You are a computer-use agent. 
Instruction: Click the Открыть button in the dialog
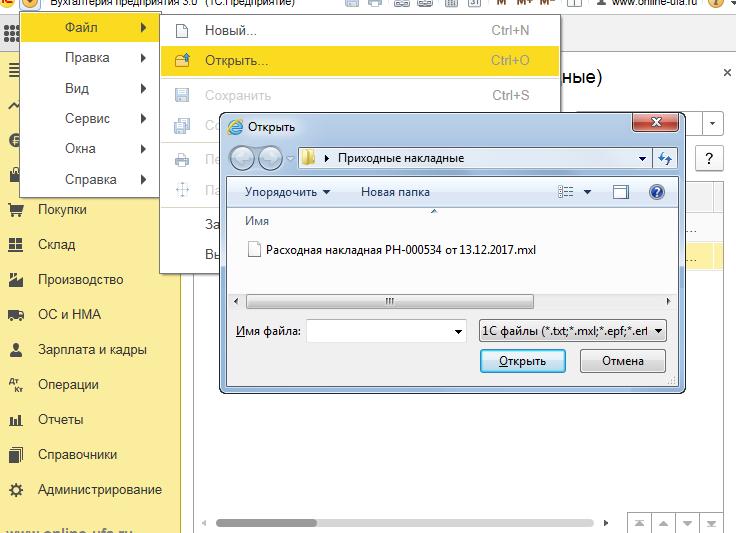522,361
